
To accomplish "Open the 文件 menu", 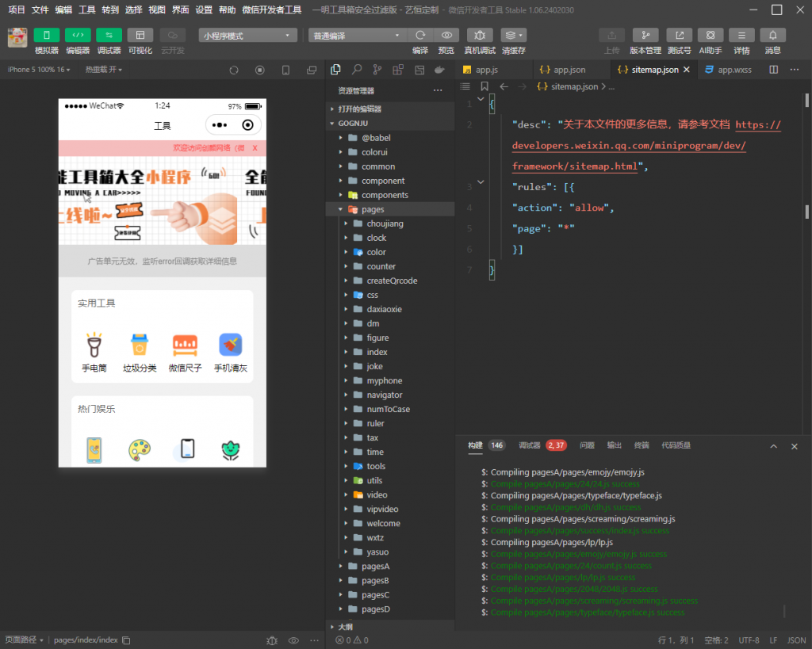I will (x=40, y=10).
